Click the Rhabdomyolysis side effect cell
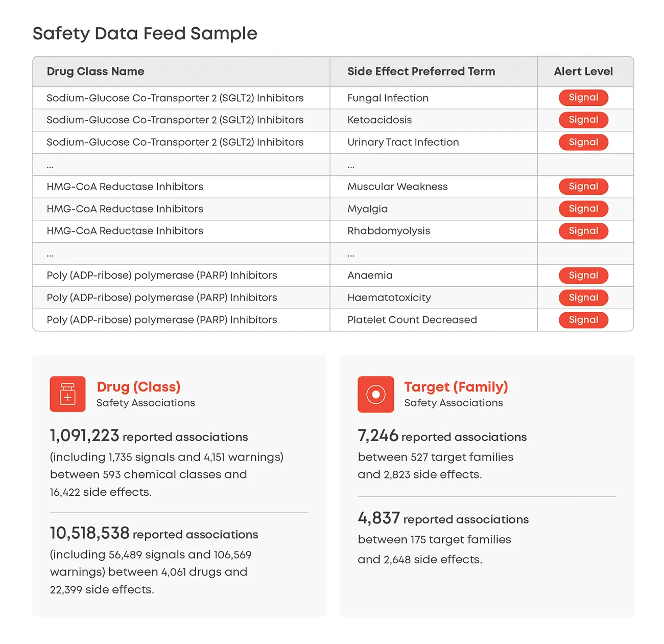 [x=388, y=231]
